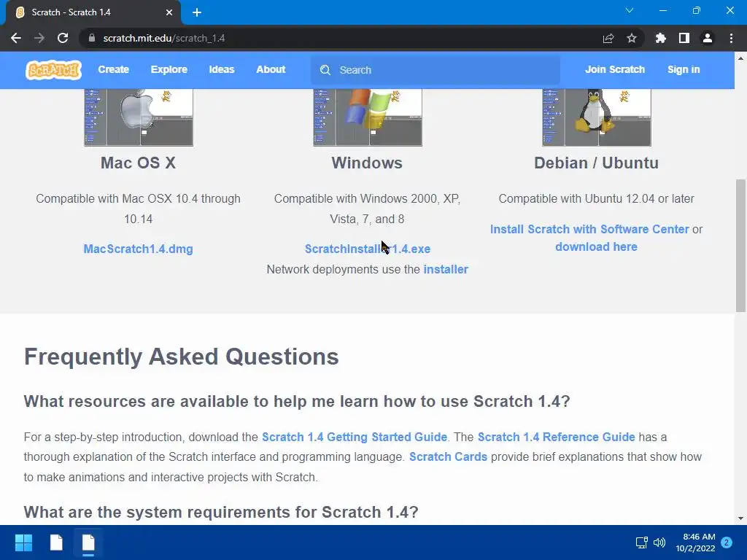Image resolution: width=747 pixels, height=560 pixels.
Task: Open the Ideas menu item
Action: 222,69
